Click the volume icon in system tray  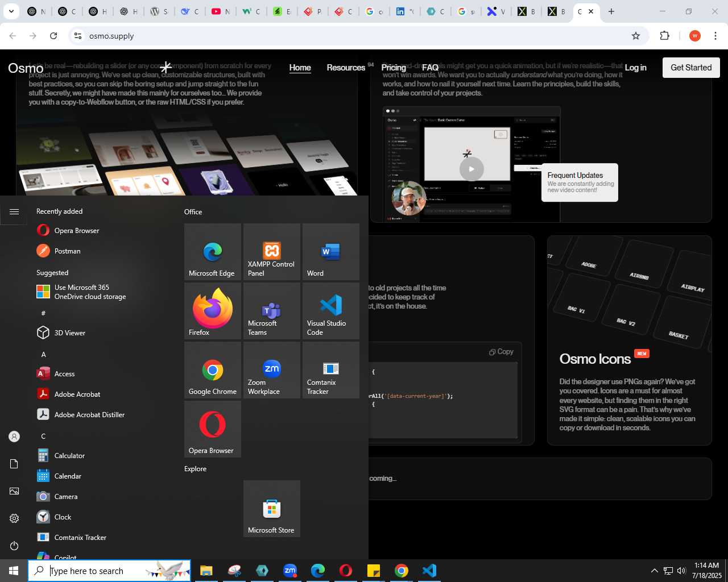[x=681, y=571]
